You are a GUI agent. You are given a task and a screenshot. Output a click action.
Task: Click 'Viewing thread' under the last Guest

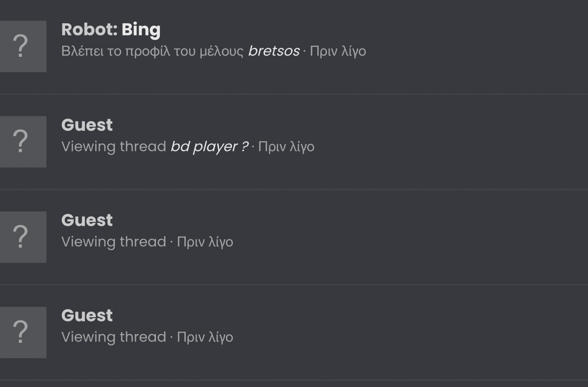tap(114, 337)
